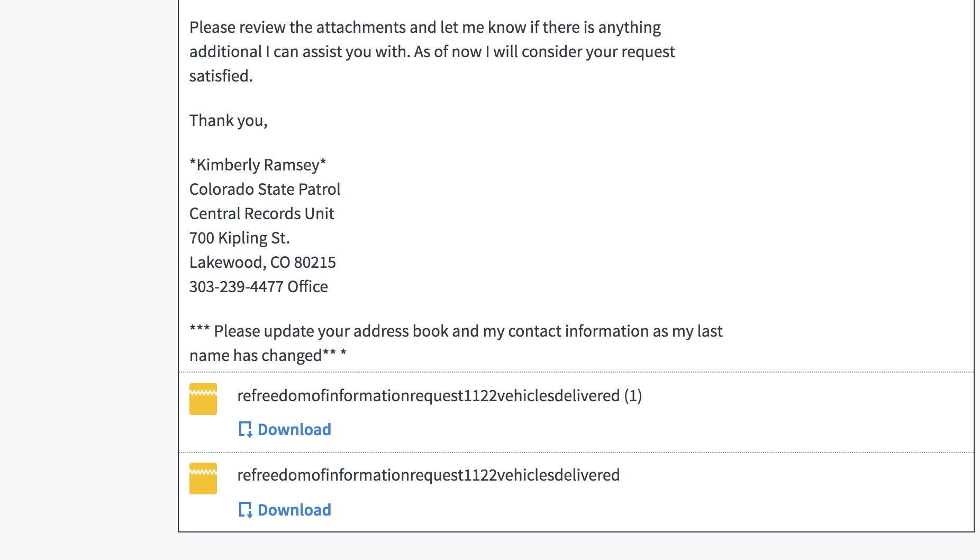Click the Colorado State Patrol text
980x560 pixels.
(x=265, y=189)
